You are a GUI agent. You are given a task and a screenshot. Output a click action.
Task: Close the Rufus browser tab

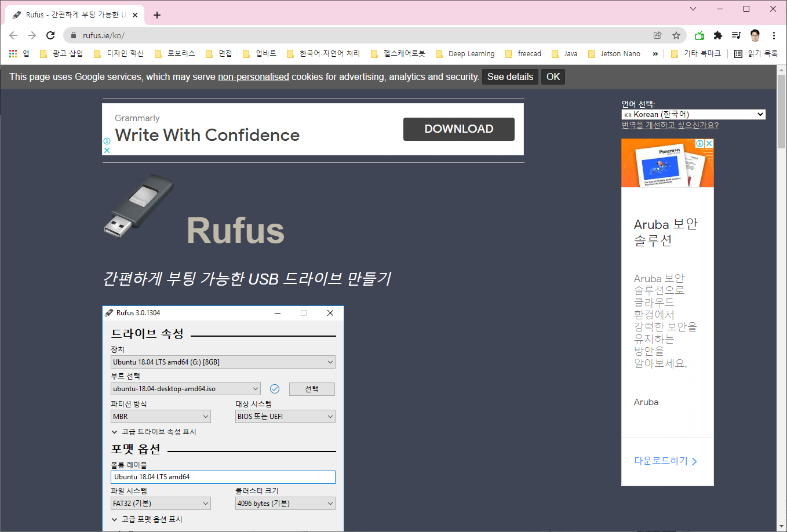(136, 15)
